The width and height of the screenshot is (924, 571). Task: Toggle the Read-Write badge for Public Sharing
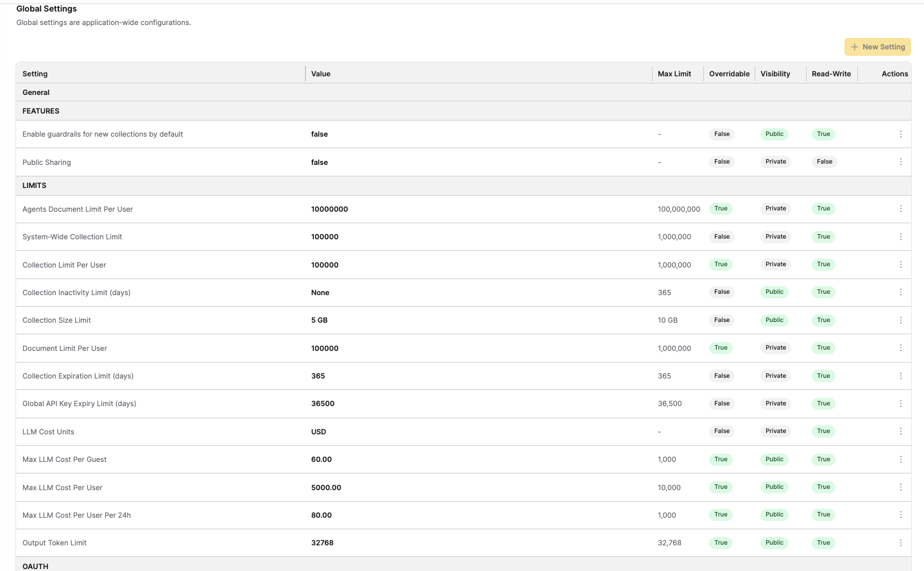pos(824,162)
